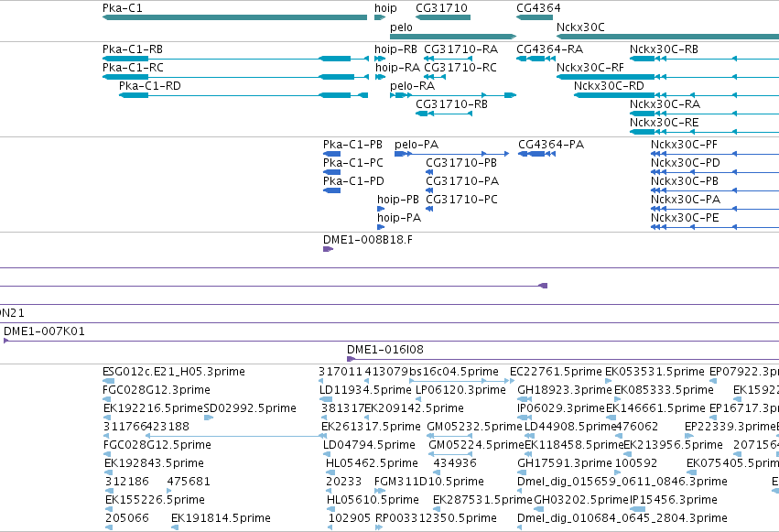Select the Pka-C1 gene feature label
Viewport: 779px width, 532px height.
[x=123, y=8]
